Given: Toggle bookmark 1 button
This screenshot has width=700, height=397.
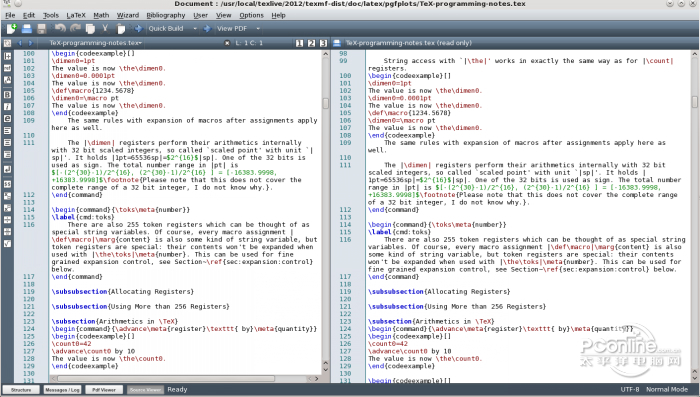Looking at the screenshot, I should tap(299, 43).
